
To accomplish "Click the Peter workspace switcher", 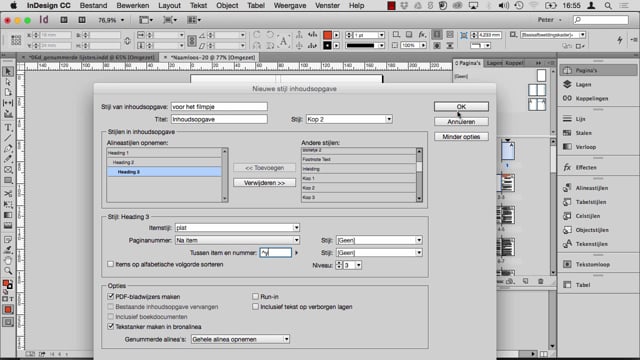I will tap(549, 20).
